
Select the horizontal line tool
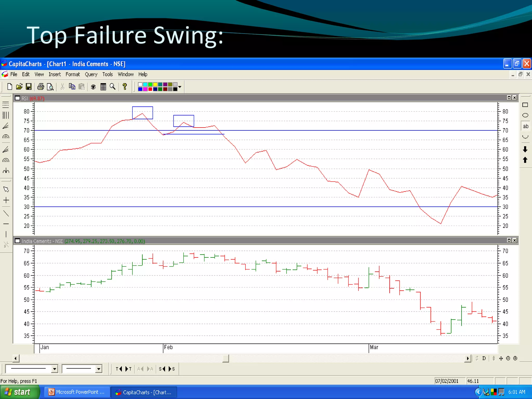click(6, 224)
